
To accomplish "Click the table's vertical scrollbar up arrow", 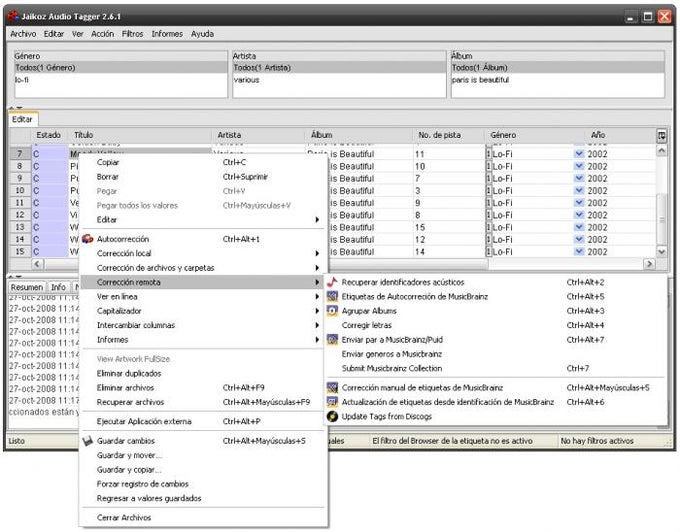I will pos(662,150).
